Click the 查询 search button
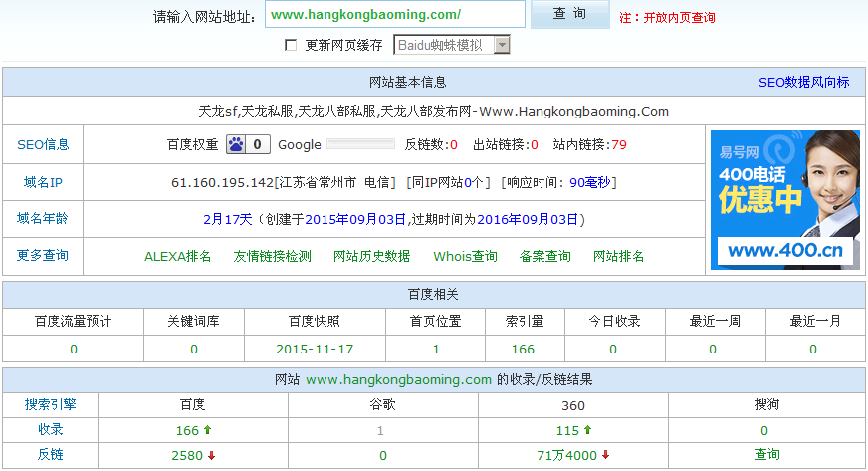Screen dimensions: 868x471 (x=569, y=14)
